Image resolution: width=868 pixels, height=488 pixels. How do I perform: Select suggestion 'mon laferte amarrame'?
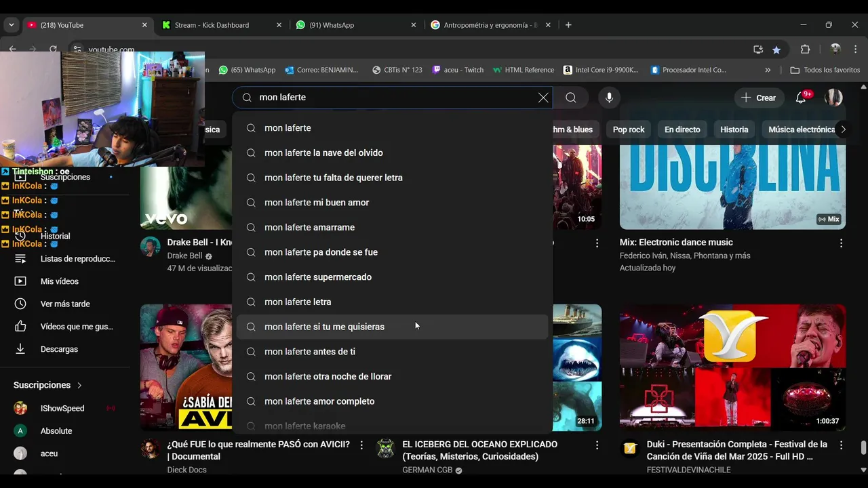point(391,227)
